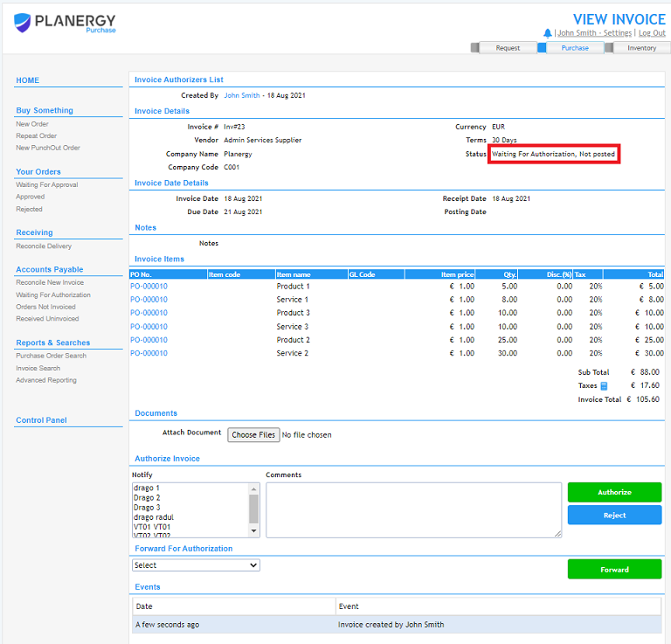Click the GL Code column header
This screenshot has width=671, height=644.
click(377, 274)
